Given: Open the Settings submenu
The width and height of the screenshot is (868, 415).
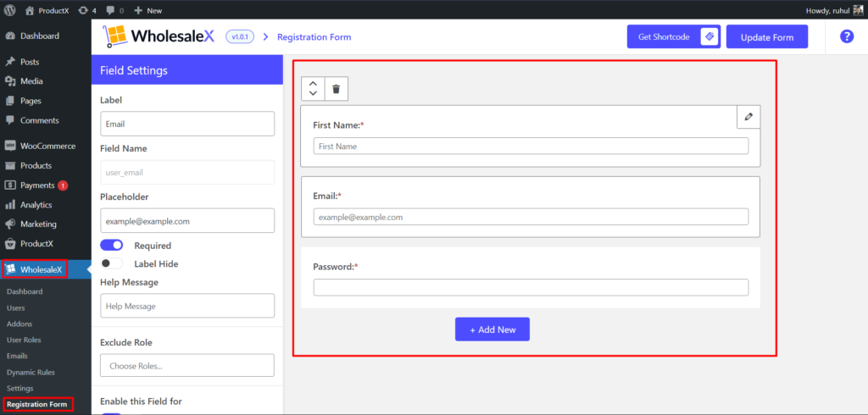Looking at the screenshot, I should [x=20, y=389].
